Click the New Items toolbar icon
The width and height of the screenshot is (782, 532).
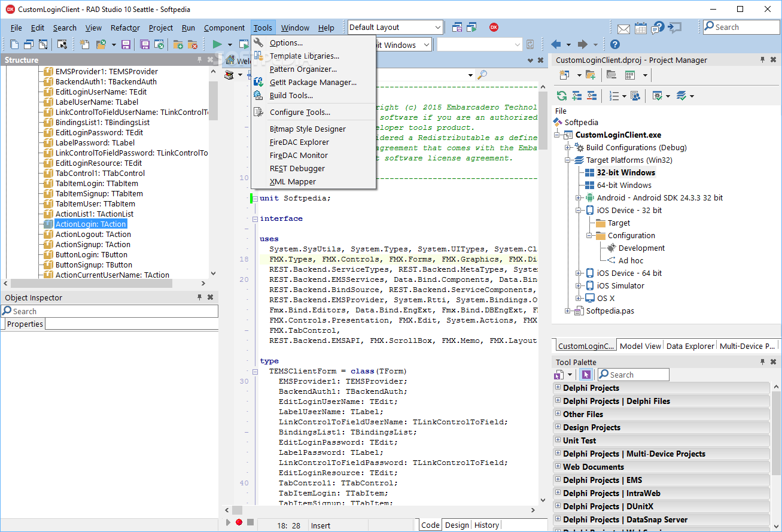coord(85,45)
